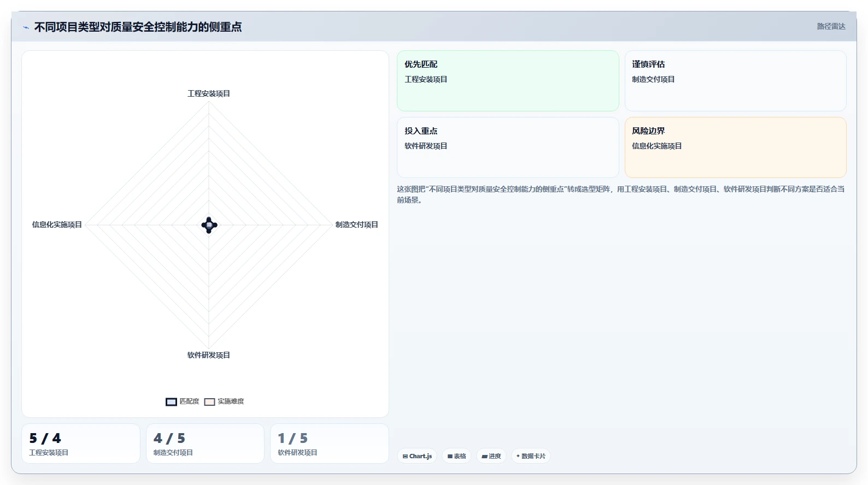Click the description paragraph starting 这张图把

pyautogui.click(x=621, y=194)
